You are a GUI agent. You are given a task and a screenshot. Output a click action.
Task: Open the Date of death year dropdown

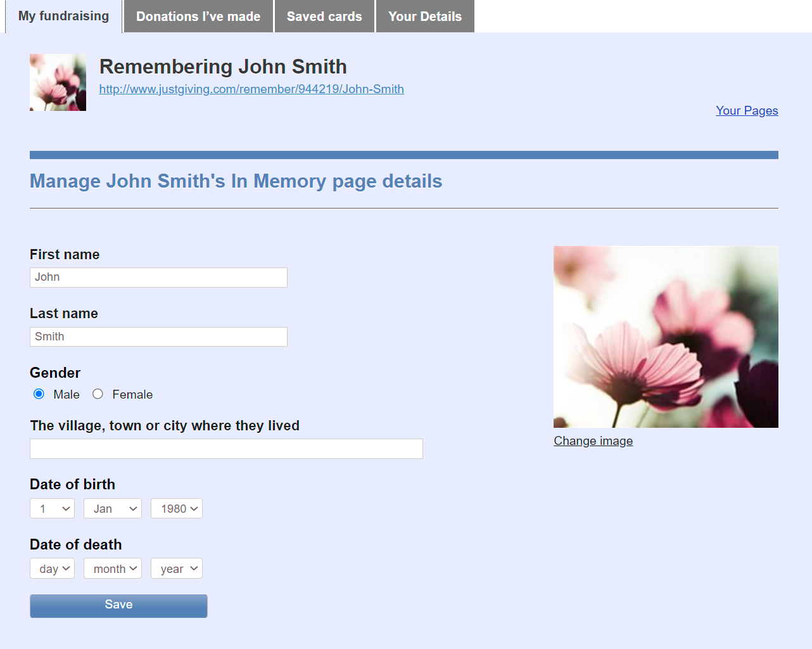177,569
